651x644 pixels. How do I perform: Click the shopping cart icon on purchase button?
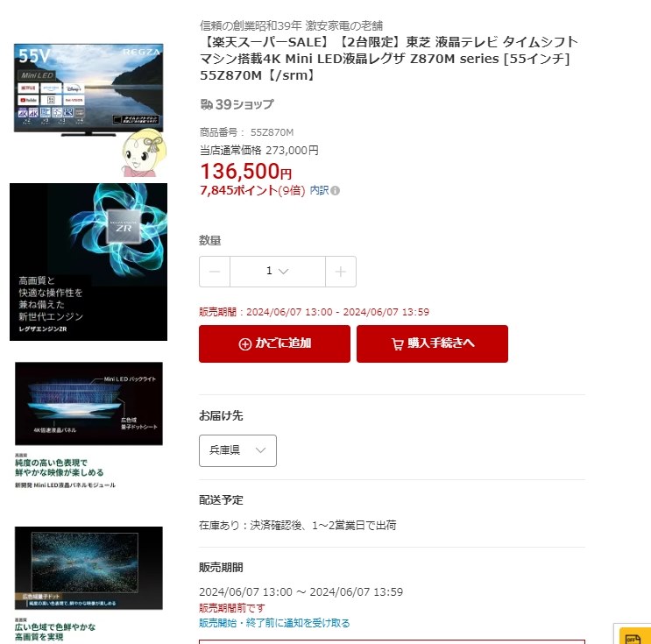397,344
